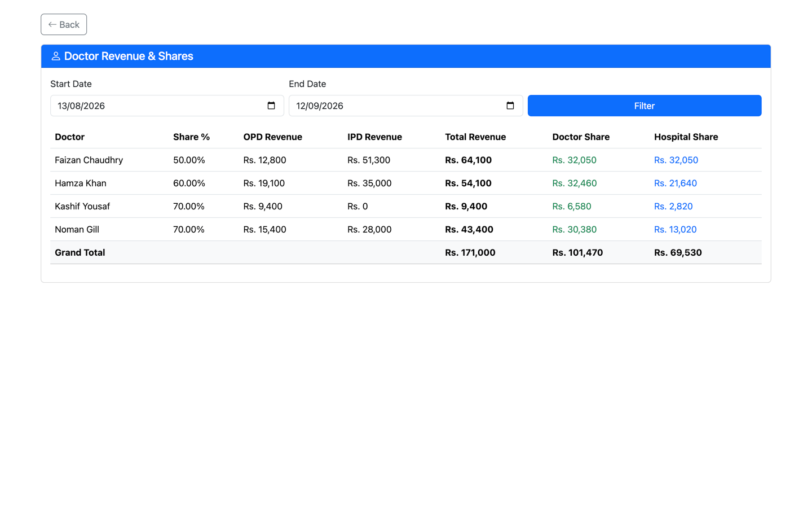Click the Share % column header
The height and width of the screenshot is (508, 812).
pyautogui.click(x=191, y=137)
